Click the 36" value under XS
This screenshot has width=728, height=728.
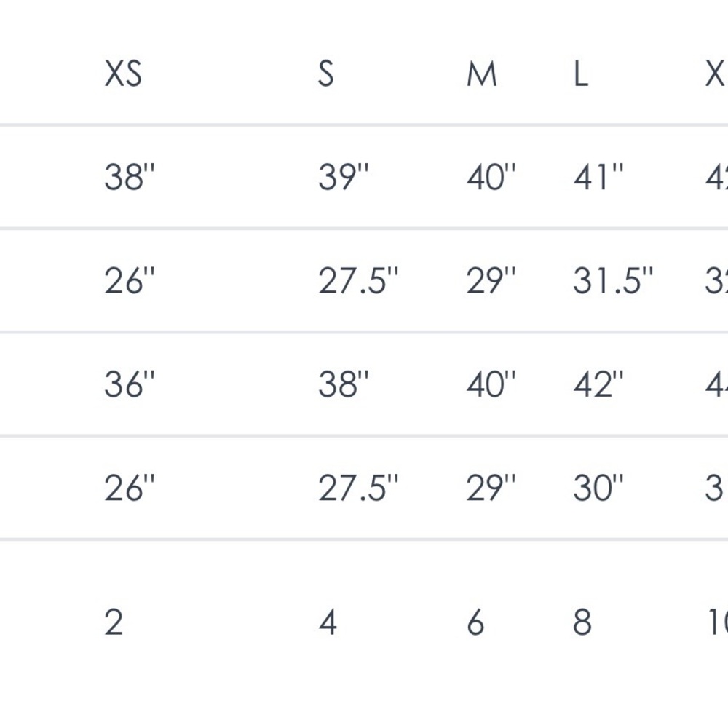pyautogui.click(x=130, y=384)
